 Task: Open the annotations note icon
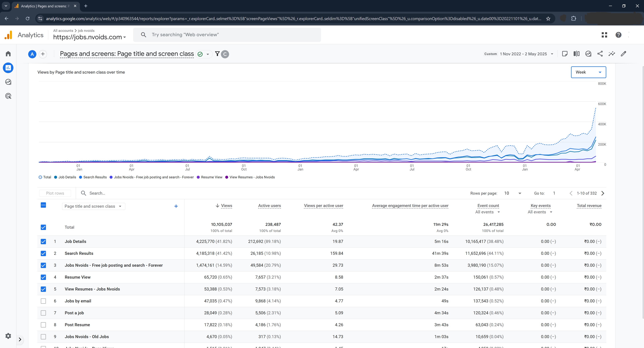pos(565,54)
